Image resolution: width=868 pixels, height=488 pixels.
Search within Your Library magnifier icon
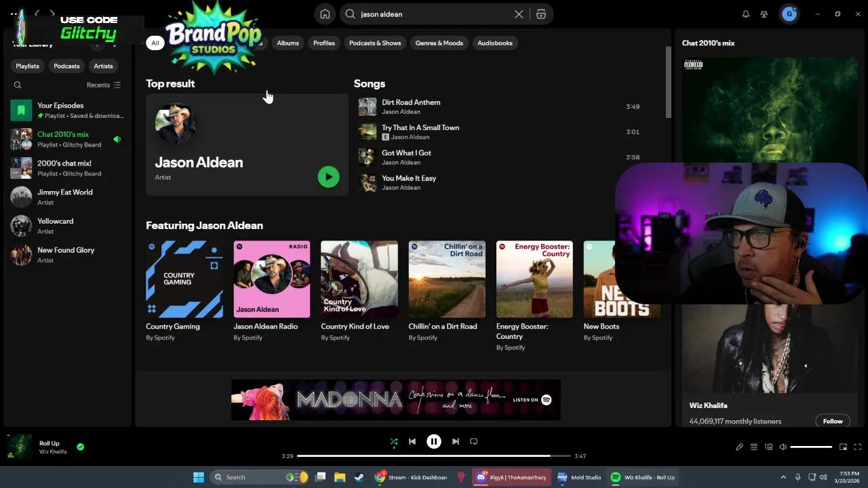point(18,85)
